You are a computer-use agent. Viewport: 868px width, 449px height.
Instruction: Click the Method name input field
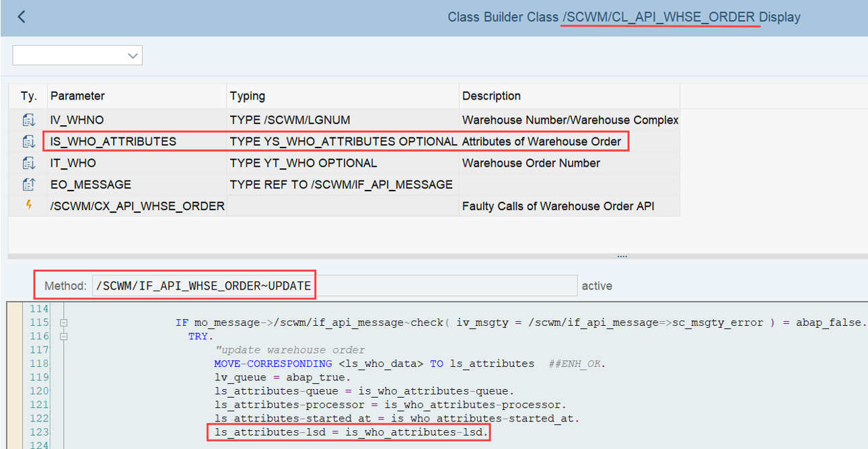[334, 286]
